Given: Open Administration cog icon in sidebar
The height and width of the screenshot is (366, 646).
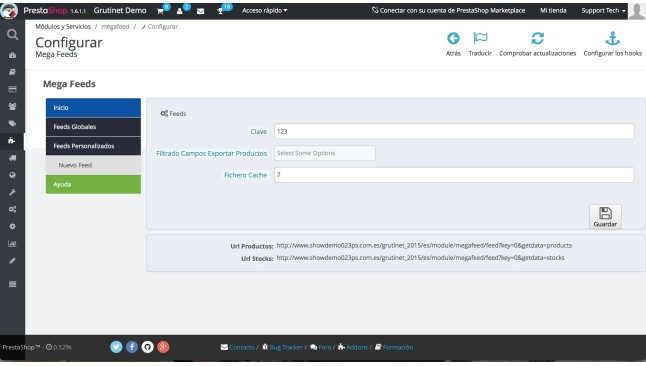Looking at the screenshot, I should (12, 226).
